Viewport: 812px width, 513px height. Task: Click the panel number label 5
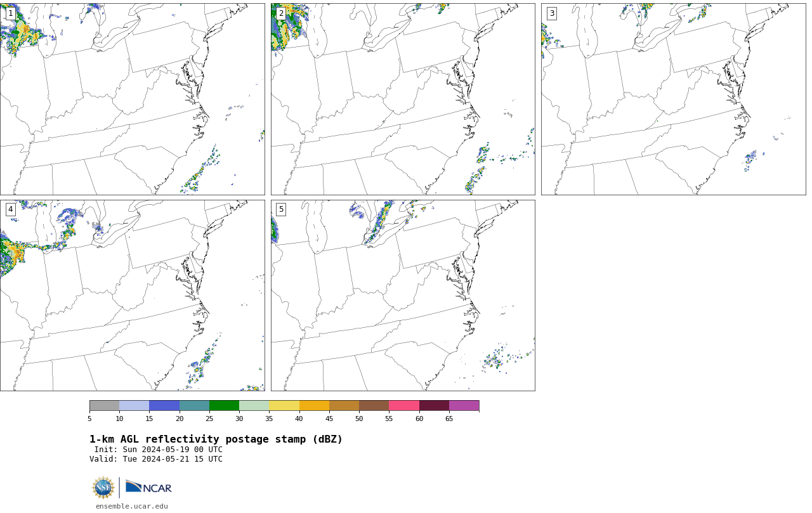tap(281, 209)
